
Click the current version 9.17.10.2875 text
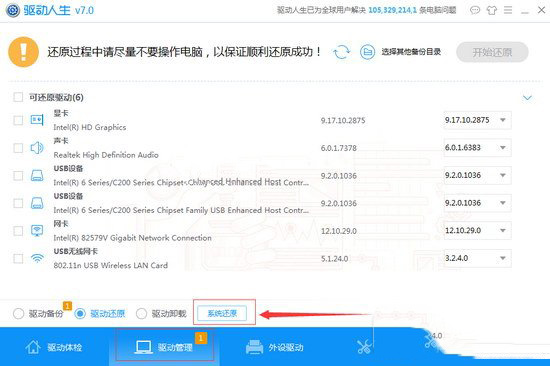[x=343, y=121]
